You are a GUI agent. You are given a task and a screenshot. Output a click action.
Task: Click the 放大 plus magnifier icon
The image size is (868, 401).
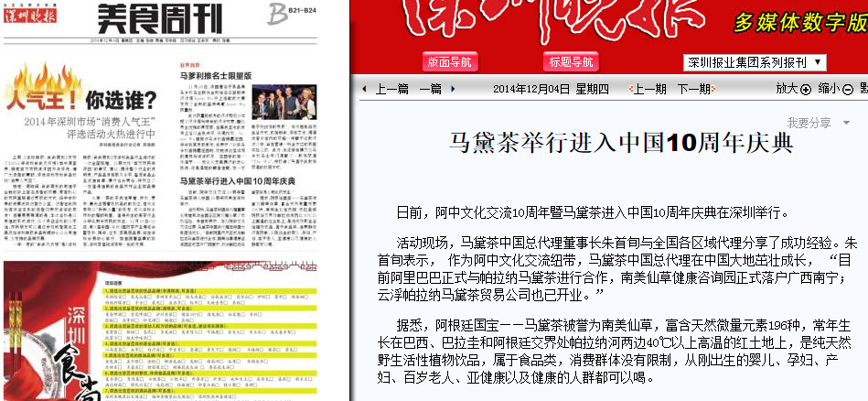[x=806, y=89]
